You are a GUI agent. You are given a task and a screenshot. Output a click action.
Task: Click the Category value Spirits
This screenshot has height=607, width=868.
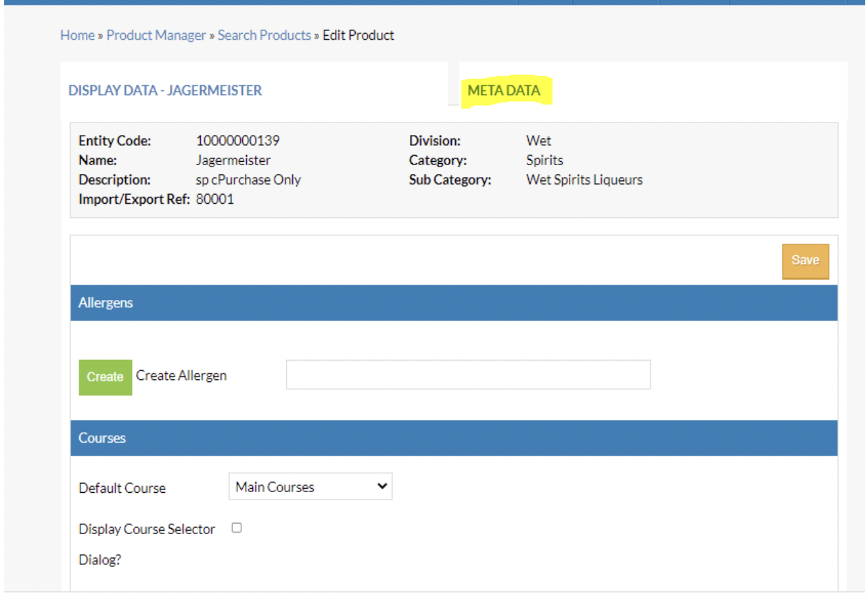coord(544,160)
